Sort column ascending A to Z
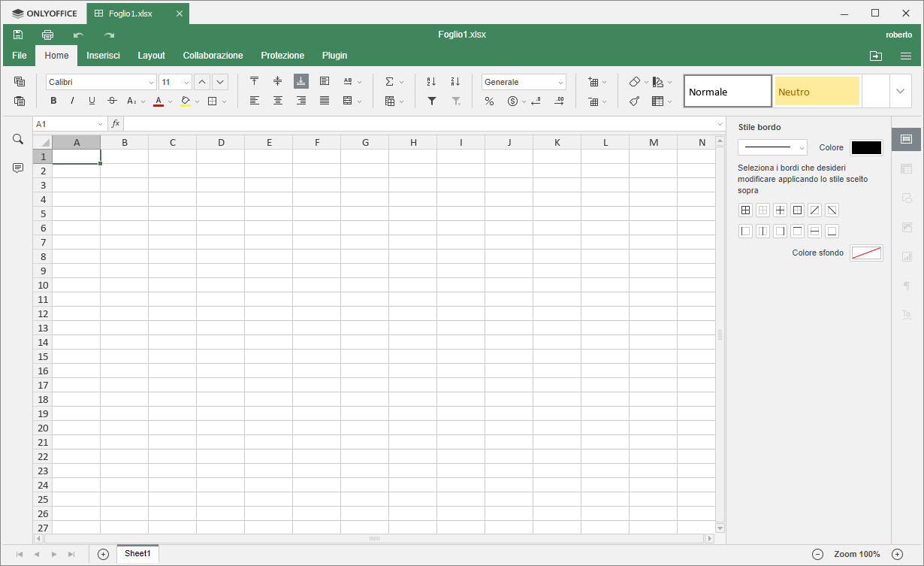Screen dimensions: 924x566 [431, 82]
